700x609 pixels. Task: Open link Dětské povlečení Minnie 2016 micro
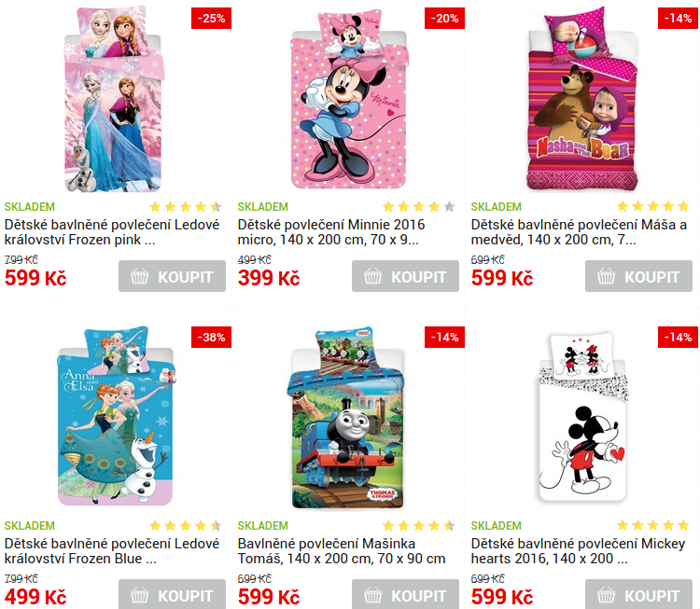pos(331,232)
